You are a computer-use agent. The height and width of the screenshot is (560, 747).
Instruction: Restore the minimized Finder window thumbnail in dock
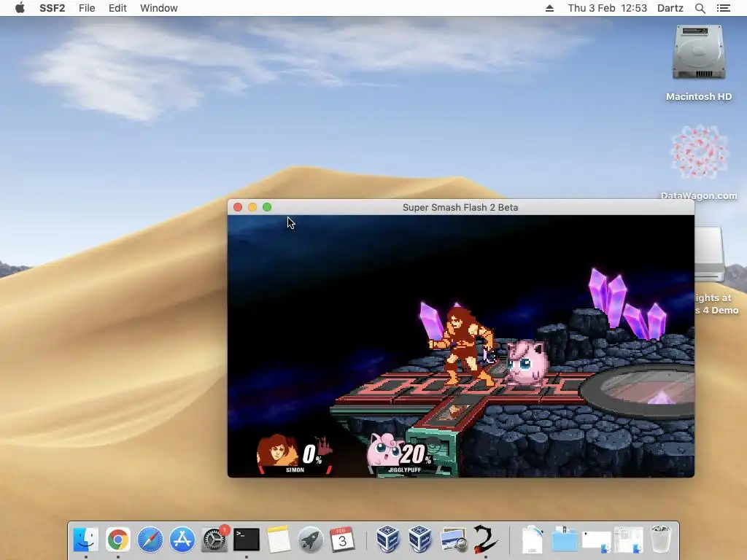pyautogui.click(x=628, y=540)
